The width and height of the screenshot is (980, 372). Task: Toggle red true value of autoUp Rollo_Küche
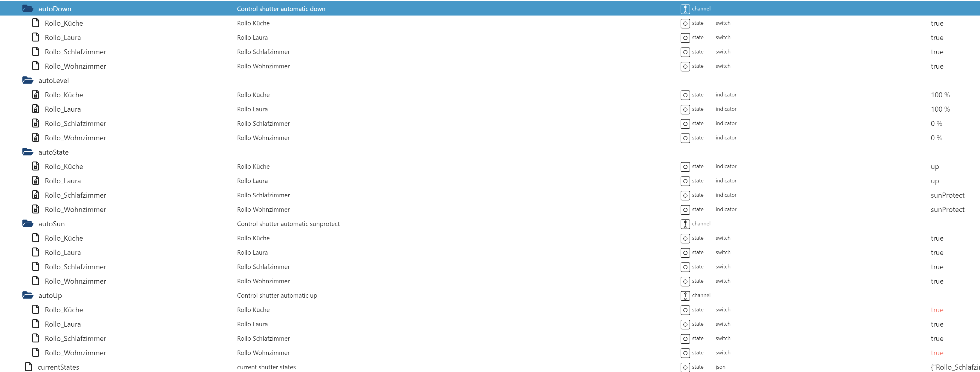coord(937,310)
